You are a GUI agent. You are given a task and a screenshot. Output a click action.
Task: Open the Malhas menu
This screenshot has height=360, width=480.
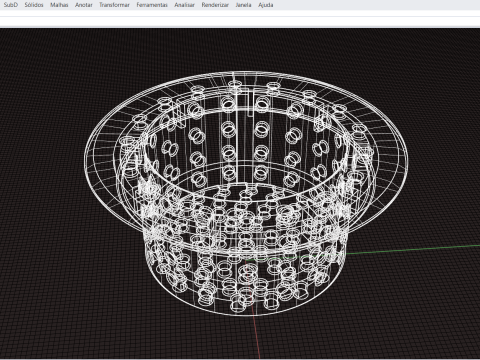59,5
